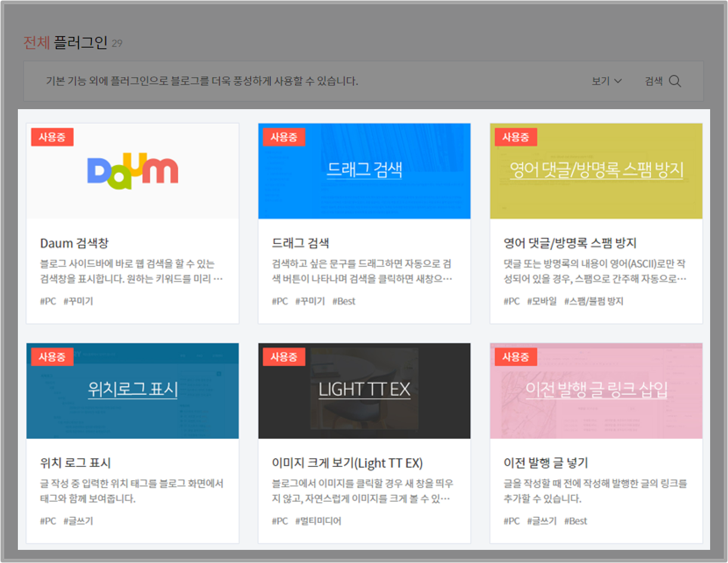The image size is (728, 563).
Task: Open the LIGHT TT EX plugin thumbnail
Action: (x=364, y=391)
